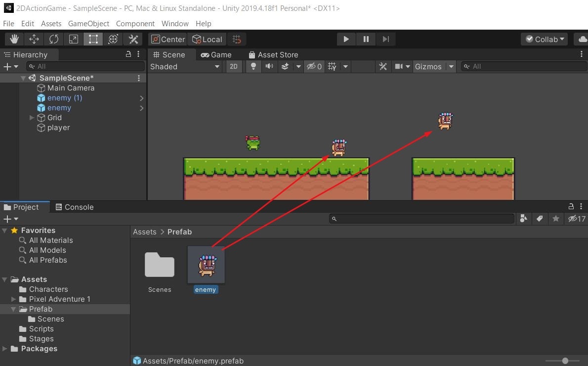The width and height of the screenshot is (588, 366).
Task: Open the Shaded draw mode dropdown
Action: pos(185,66)
